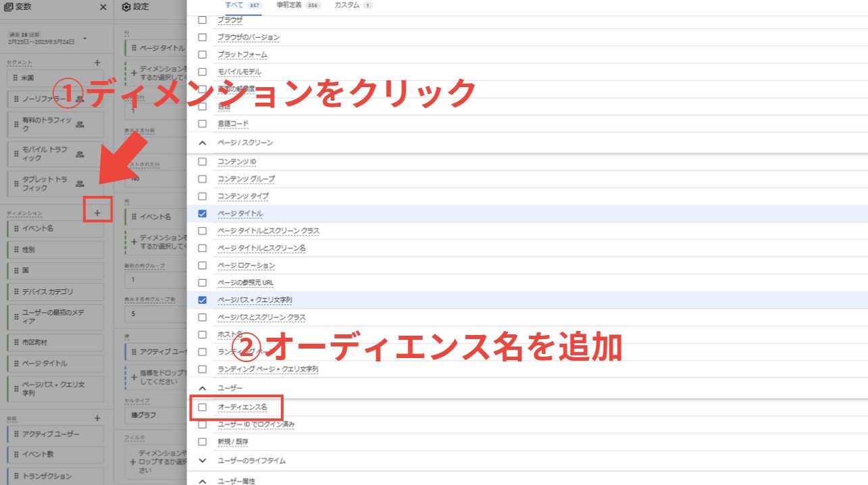Switch to the 事前定義 tab
The width and height of the screenshot is (868, 485).
pyautogui.click(x=299, y=5)
